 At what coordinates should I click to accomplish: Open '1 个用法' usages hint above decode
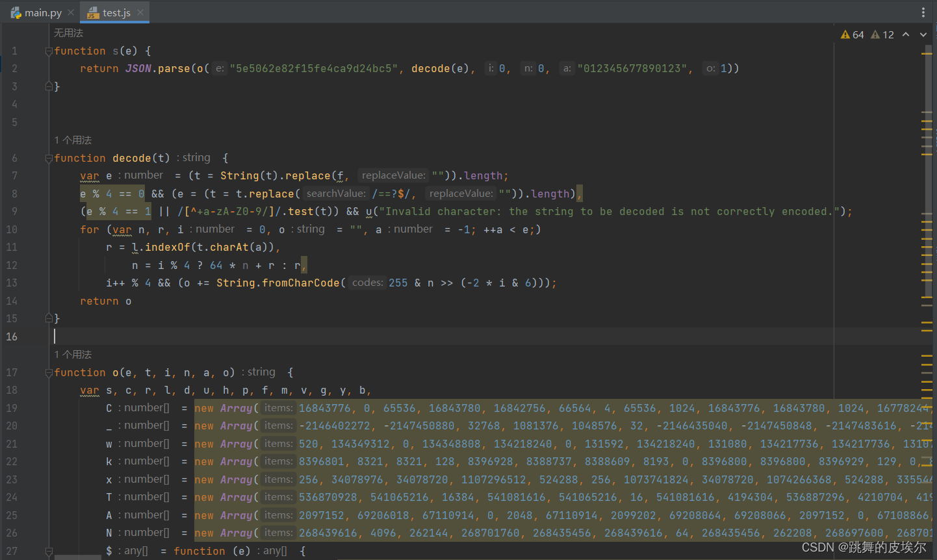pyautogui.click(x=73, y=140)
